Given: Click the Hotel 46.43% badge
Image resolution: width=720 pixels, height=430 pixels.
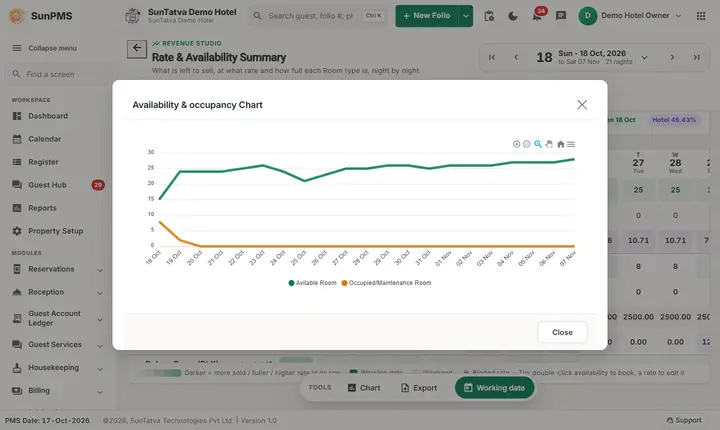Looking at the screenshot, I should (x=674, y=120).
